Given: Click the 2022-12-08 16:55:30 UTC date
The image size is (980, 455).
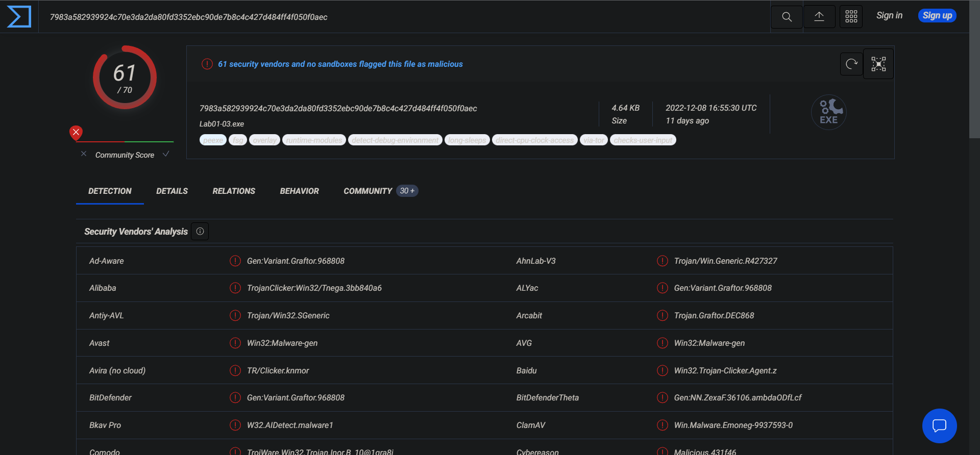Looking at the screenshot, I should [711, 108].
